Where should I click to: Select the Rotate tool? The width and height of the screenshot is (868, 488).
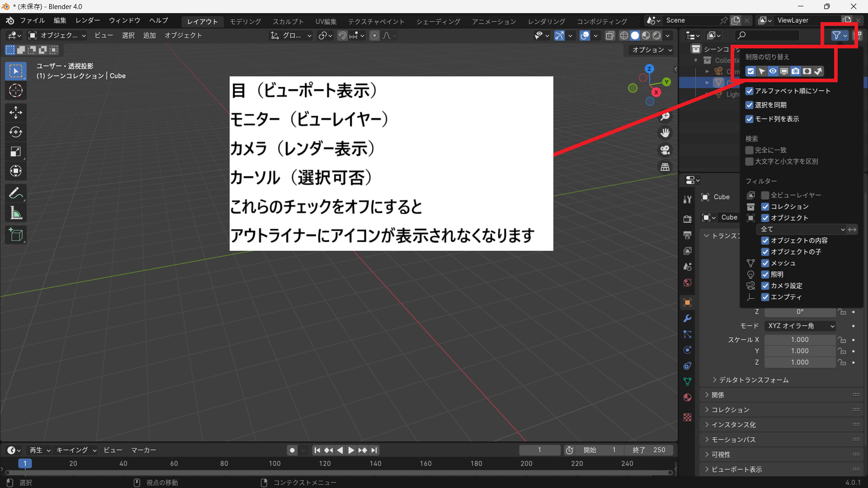[16, 132]
